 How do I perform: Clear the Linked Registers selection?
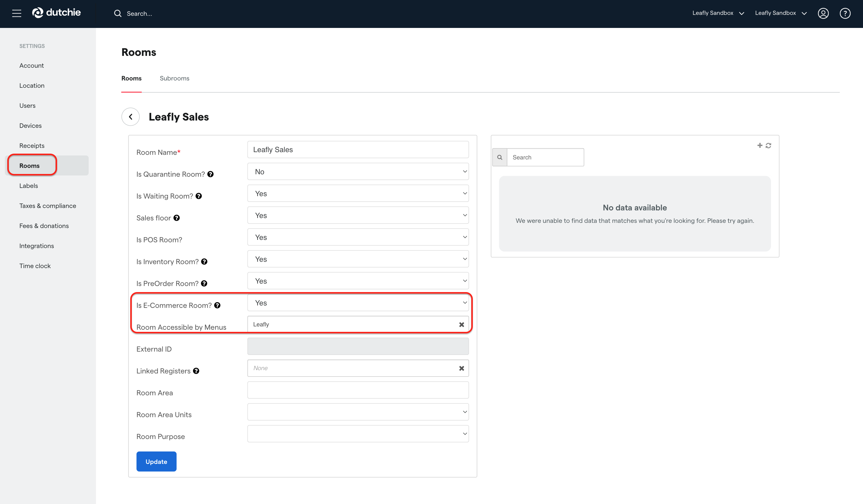[x=461, y=368]
